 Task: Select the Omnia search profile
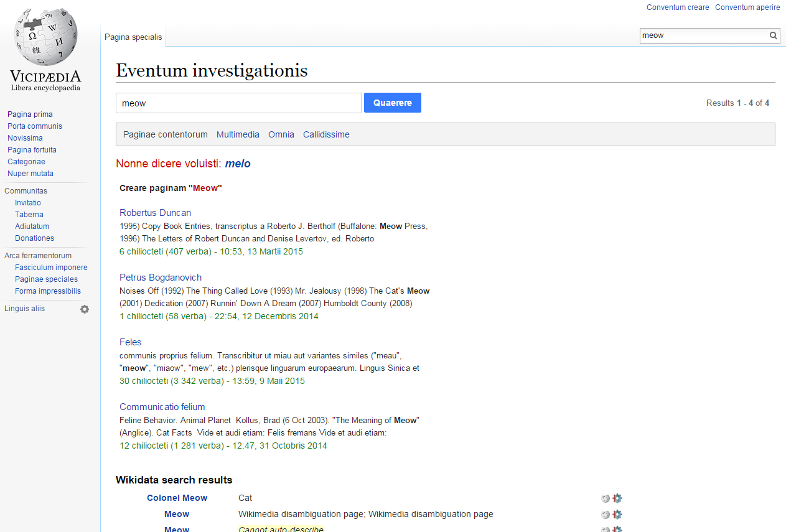281,134
